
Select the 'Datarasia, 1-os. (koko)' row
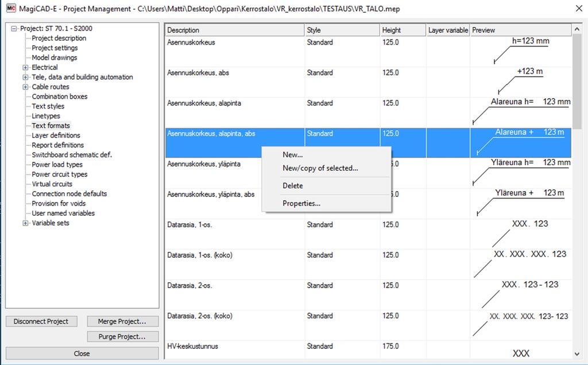pos(369,264)
